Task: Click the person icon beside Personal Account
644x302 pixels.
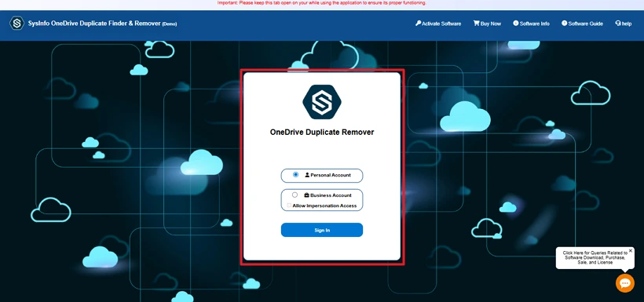Action: click(x=307, y=175)
